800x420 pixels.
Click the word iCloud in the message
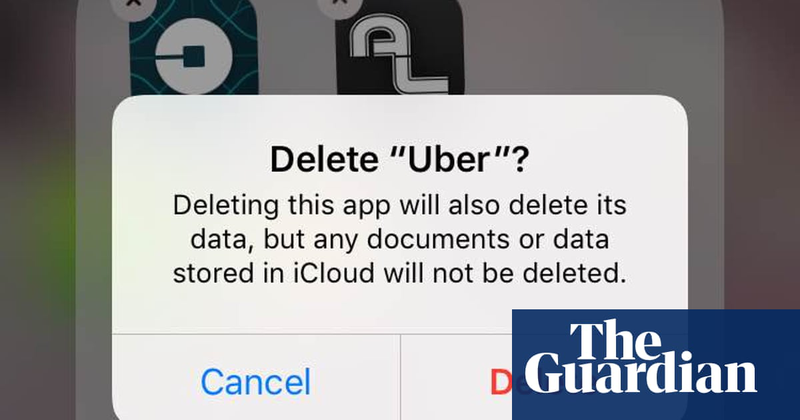(334, 273)
